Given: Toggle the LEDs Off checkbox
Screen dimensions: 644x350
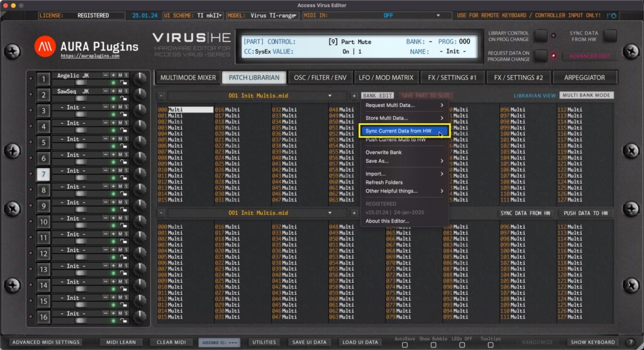Looking at the screenshot, I should (x=462, y=345).
